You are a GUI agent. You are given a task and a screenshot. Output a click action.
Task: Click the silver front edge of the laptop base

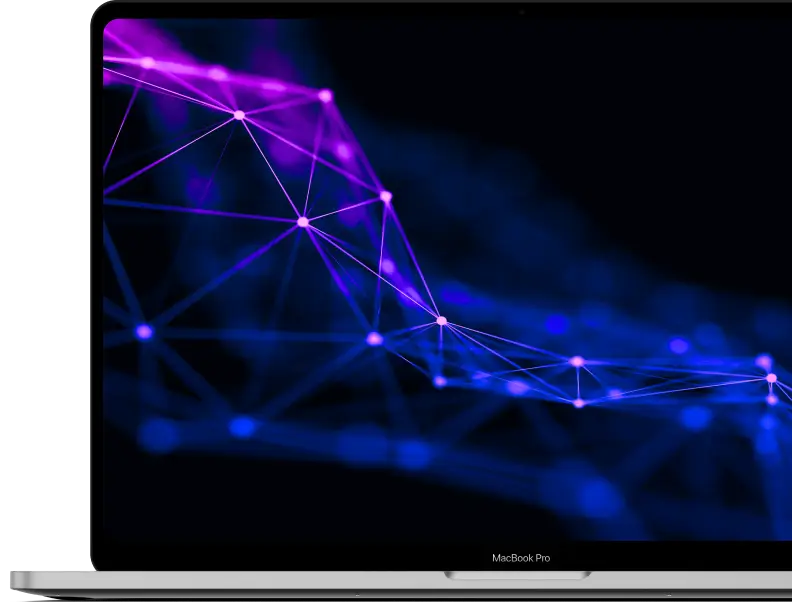coord(401,585)
